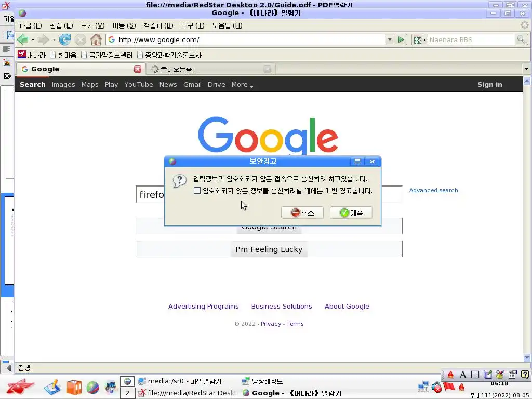Open the Forward history dropdown arrow

(54, 39)
